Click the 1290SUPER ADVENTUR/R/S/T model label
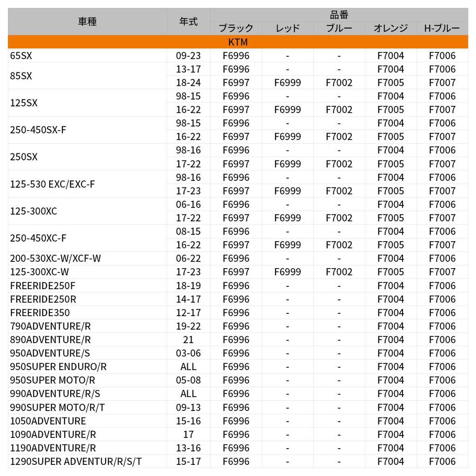The width and height of the screenshot is (476, 476). tap(76, 462)
